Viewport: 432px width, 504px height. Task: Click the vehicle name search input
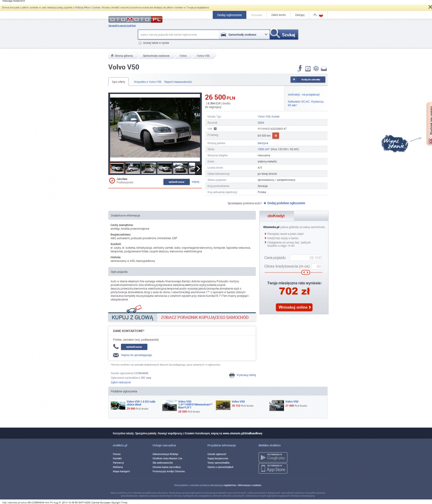pyautogui.click(x=178, y=35)
